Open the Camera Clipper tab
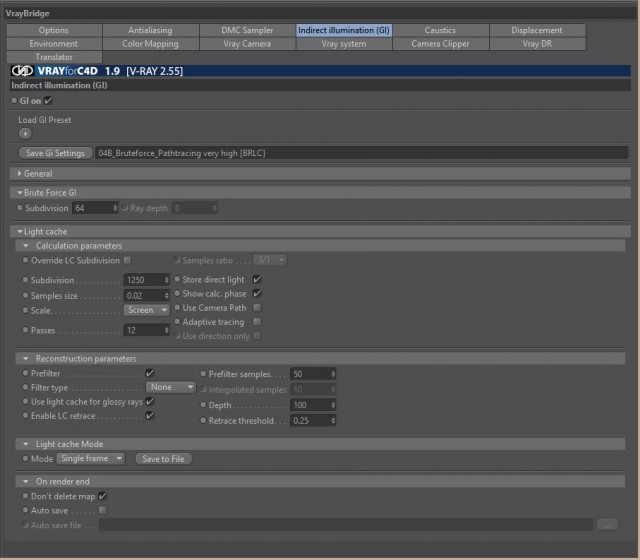The width and height of the screenshot is (640, 560). [x=440, y=44]
